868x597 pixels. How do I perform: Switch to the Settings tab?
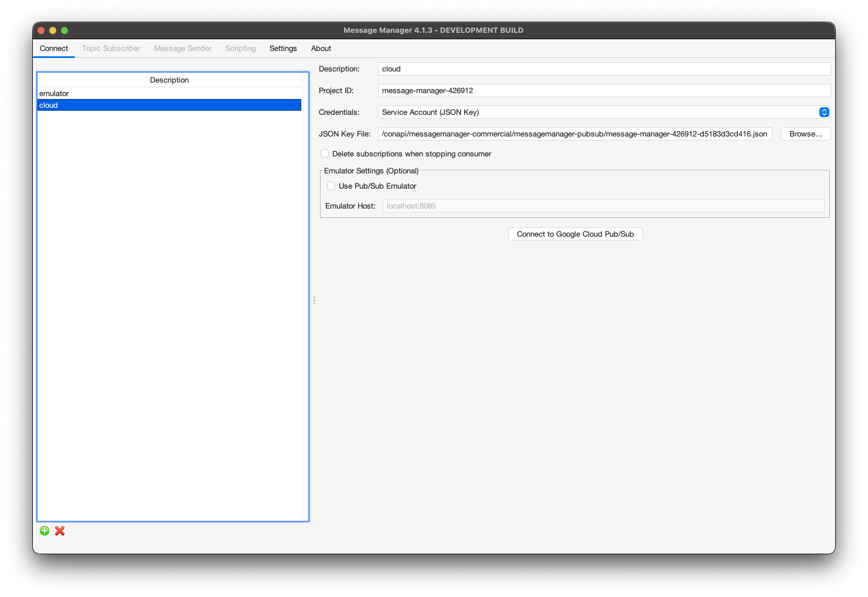pyautogui.click(x=282, y=48)
